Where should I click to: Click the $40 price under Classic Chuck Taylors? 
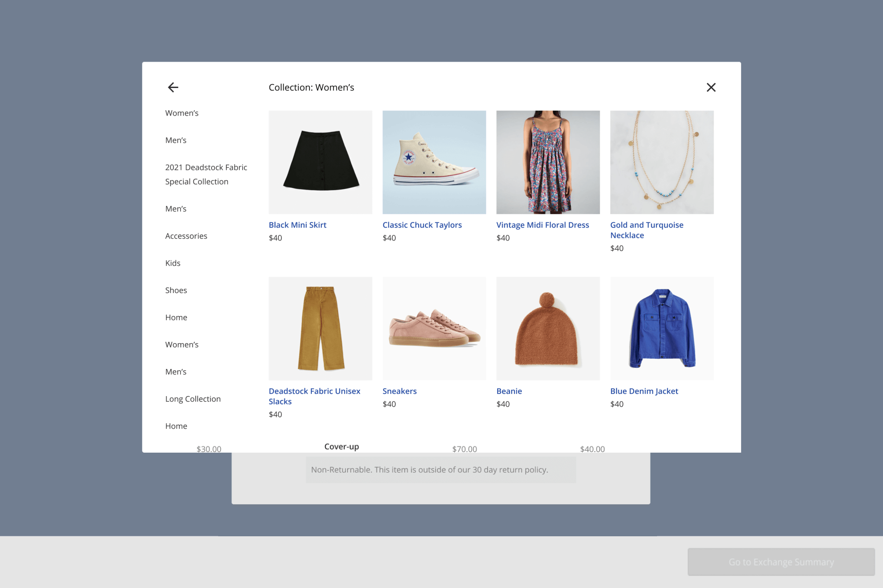(x=389, y=238)
